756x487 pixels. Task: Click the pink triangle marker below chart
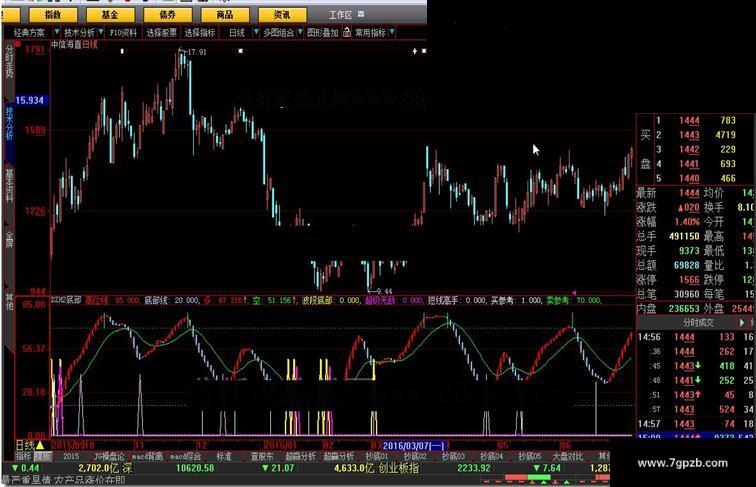pos(574,293)
